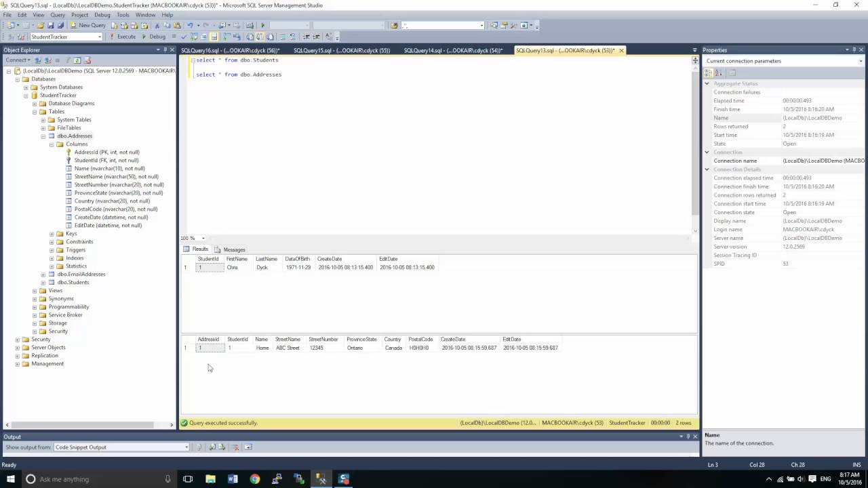Click the Parse checkmark icon
The image size is (868, 488).
[x=184, y=37]
